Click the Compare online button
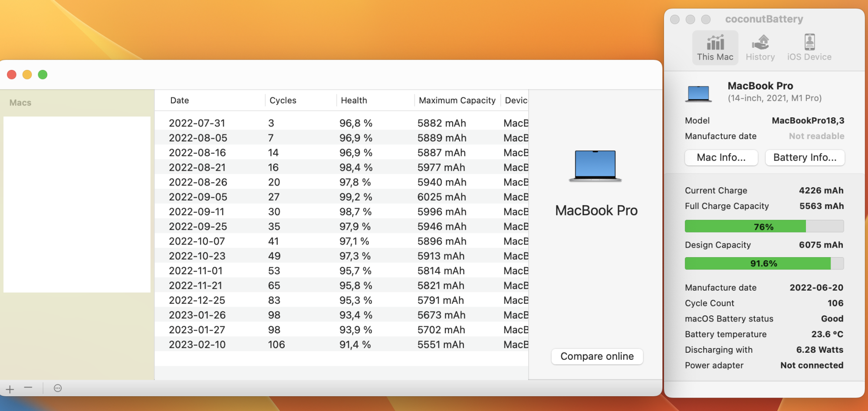868x411 pixels. (597, 356)
